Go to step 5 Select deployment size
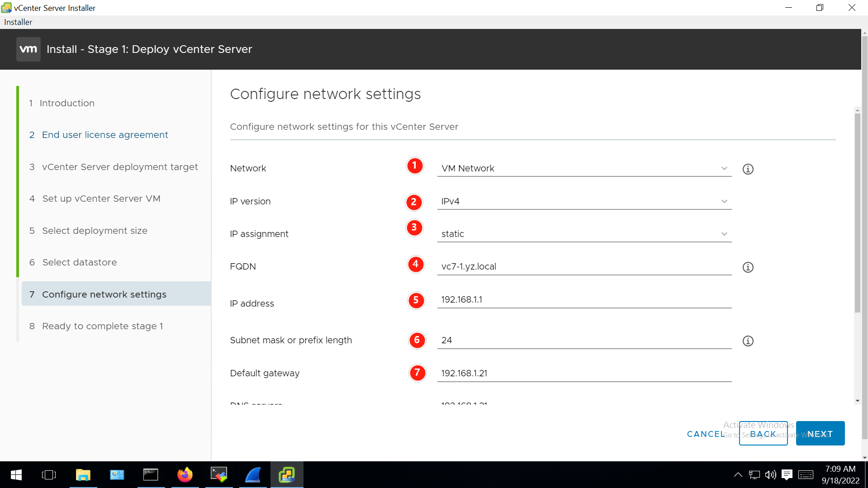868x488 pixels. point(89,231)
